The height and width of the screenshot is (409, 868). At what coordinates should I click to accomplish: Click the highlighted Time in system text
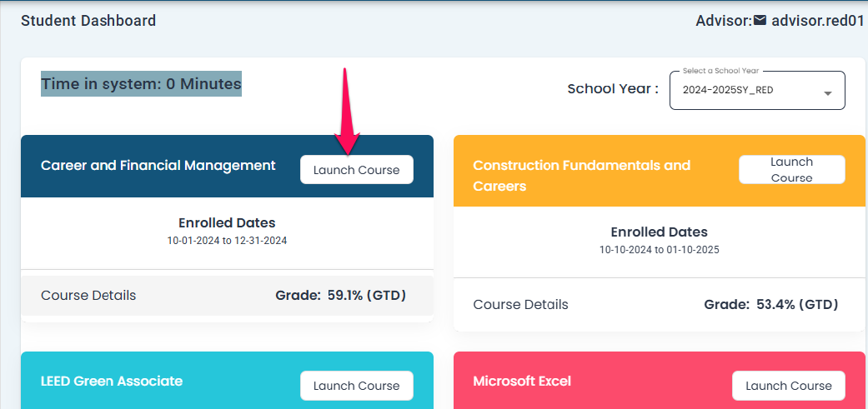pyautogui.click(x=141, y=83)
